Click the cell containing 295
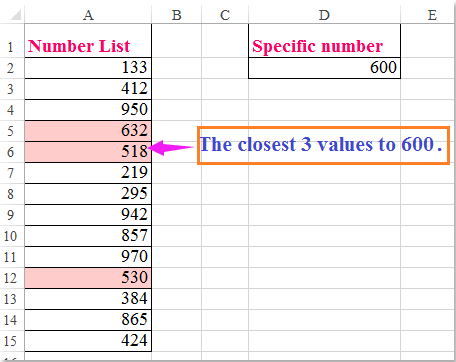 (88, 194)
